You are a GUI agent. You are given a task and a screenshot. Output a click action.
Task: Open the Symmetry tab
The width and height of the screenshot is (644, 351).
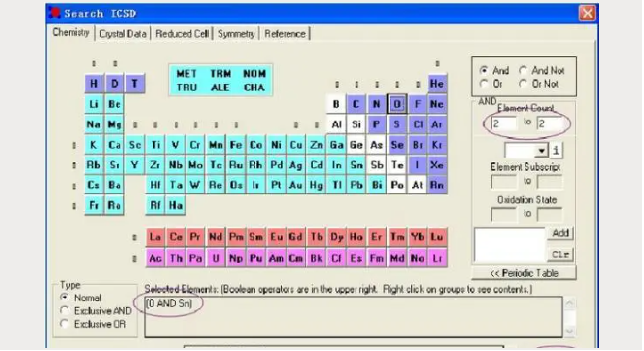coord(236,34)
